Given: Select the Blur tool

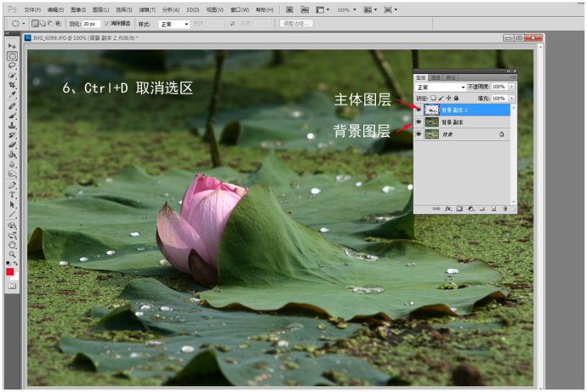Looking at the screenshot, I should tap(12, 164).
